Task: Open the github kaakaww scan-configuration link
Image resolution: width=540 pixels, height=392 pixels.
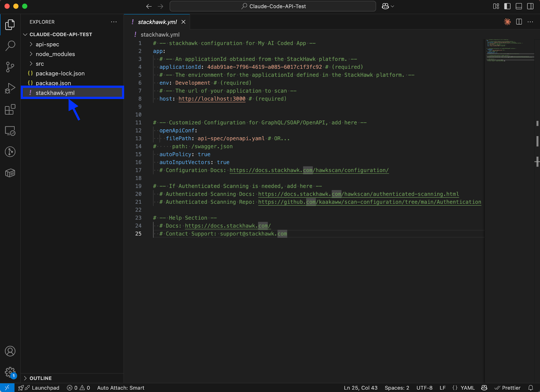Action: tap(370, 202)
